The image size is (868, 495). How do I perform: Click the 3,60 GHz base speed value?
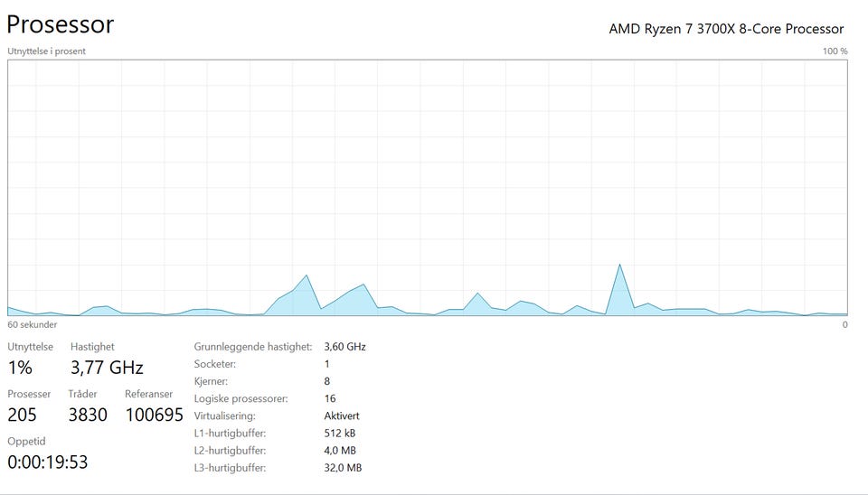point(344,347)
